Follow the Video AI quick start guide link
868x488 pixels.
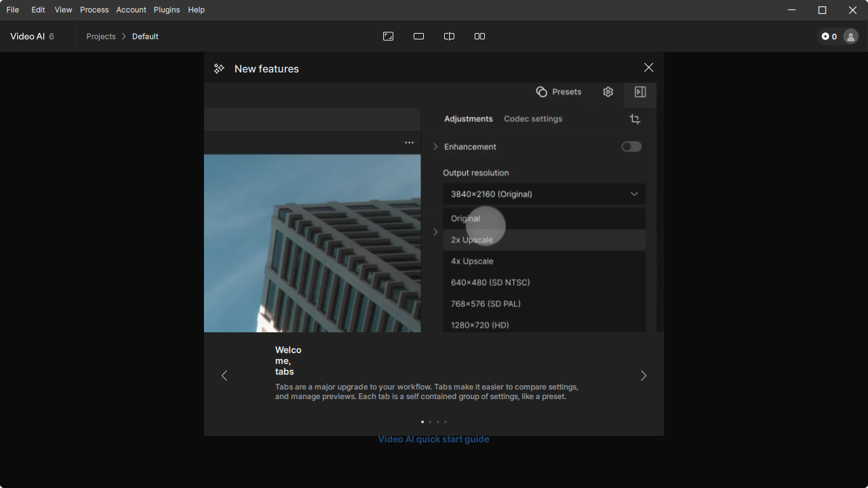click(433, 438)
